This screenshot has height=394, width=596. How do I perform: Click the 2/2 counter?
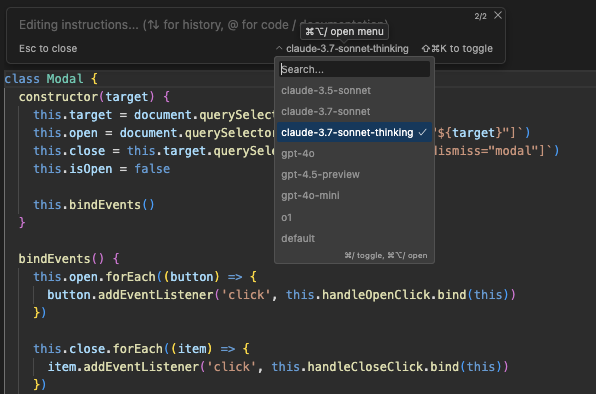point(480,16)
